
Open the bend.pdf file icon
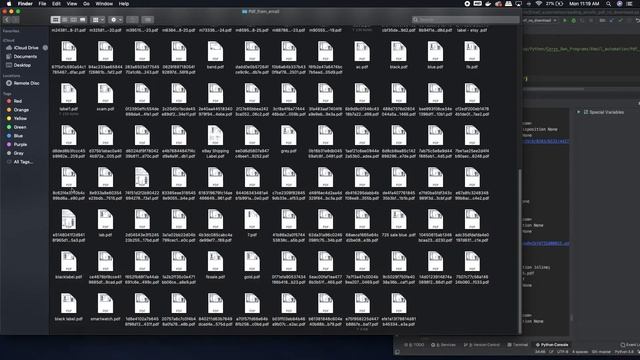[215, 51]
